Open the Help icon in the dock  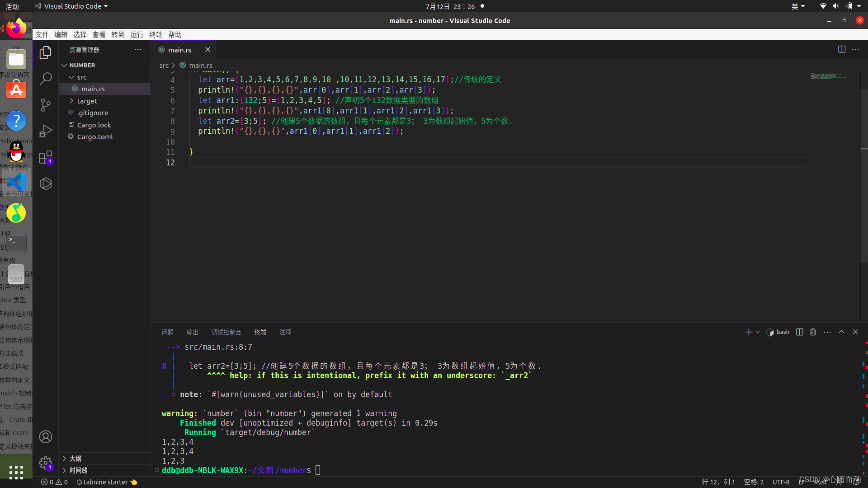pos(16,121)
